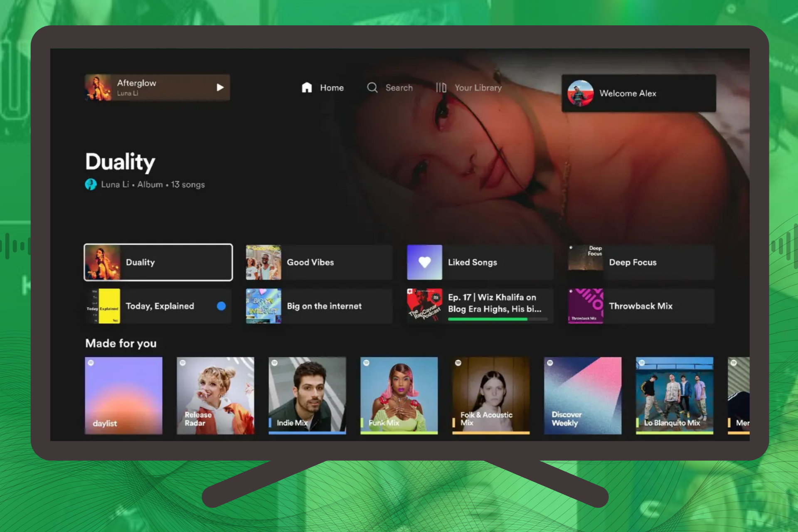Image resolution: width=798 pixels, height=532 pixels.
Task: Click the blue new-episode dot on Today, Explained
Action: pos(221,306)
